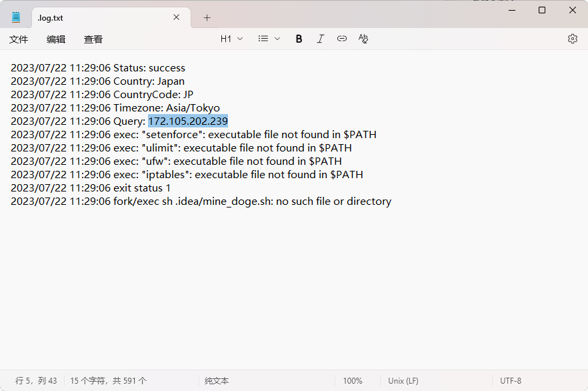Viewport: 588px width, 391px height.
Task: Toggle italic formatting button
Action: (x=320, y=39)
